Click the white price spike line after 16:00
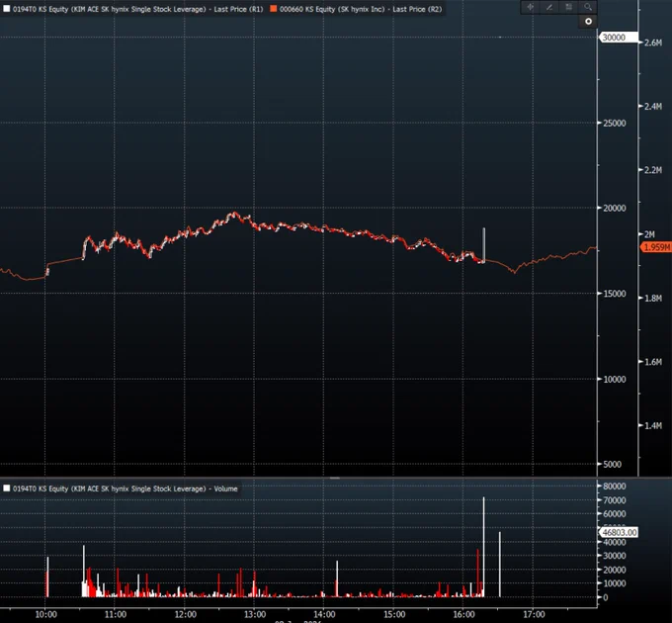The width and height of the screenshot is (672, 623). (484, 244)
